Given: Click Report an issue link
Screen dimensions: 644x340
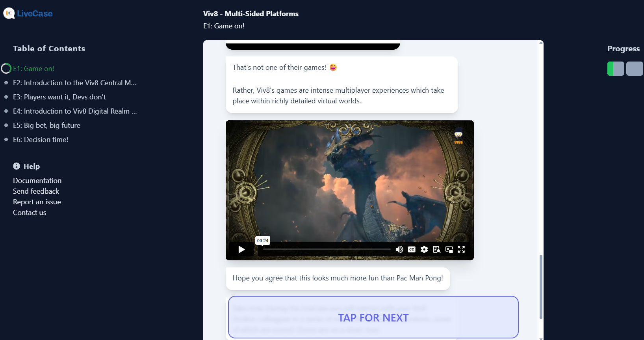Looking at the screenshot, I should (x=37, y=202).
